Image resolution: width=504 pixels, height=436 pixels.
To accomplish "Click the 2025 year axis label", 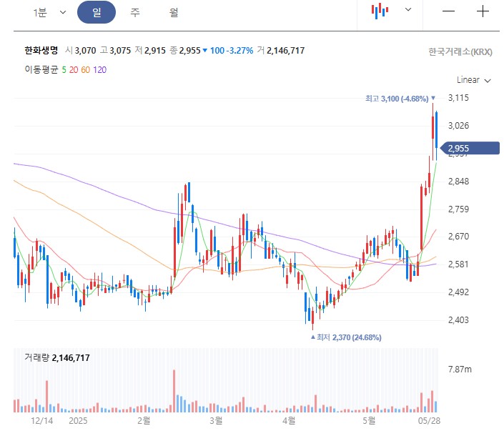I will 78,420.
